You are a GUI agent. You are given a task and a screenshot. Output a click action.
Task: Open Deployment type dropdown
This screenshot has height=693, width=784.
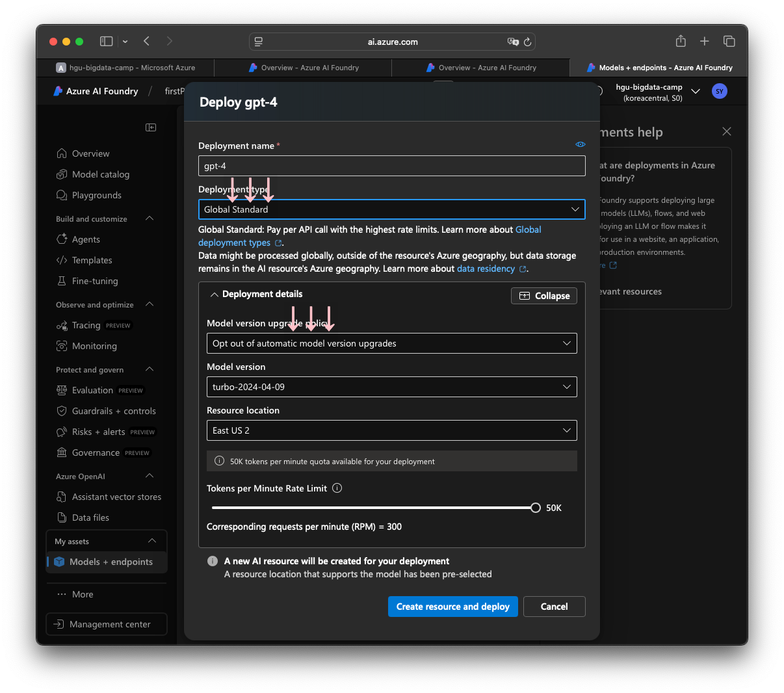point(391,209)
